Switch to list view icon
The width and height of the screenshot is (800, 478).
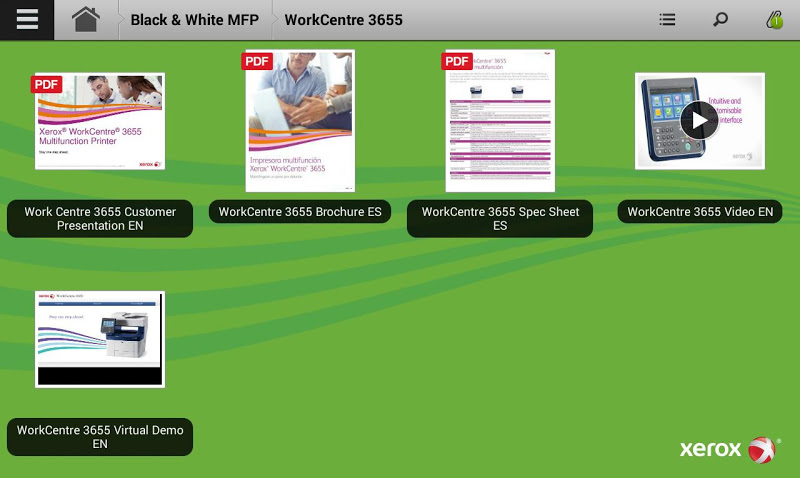pyautogui.click(x=667, y=19)
